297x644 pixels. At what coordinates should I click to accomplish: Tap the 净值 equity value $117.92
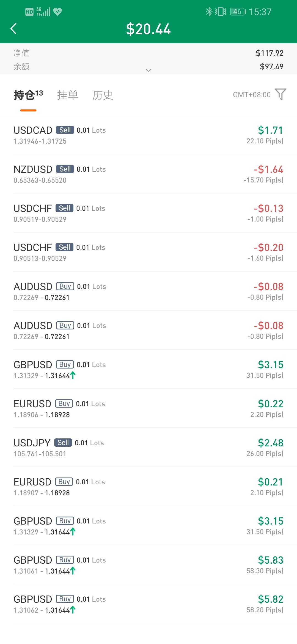[x=269, y=53]
